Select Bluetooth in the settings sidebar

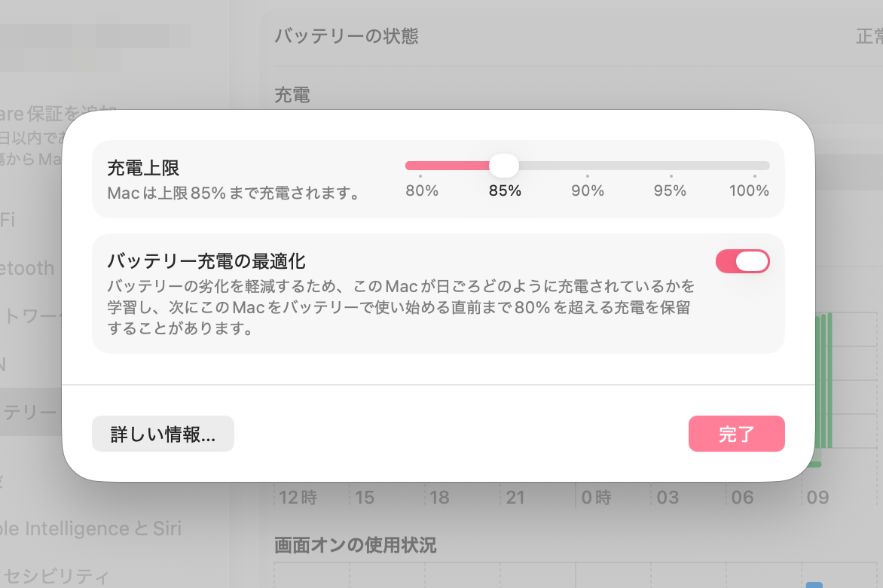coord(27,269)
